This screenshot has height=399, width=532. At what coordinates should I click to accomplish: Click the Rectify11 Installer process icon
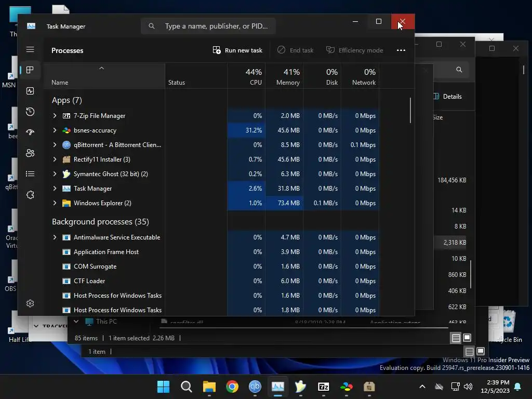[66, 159]
